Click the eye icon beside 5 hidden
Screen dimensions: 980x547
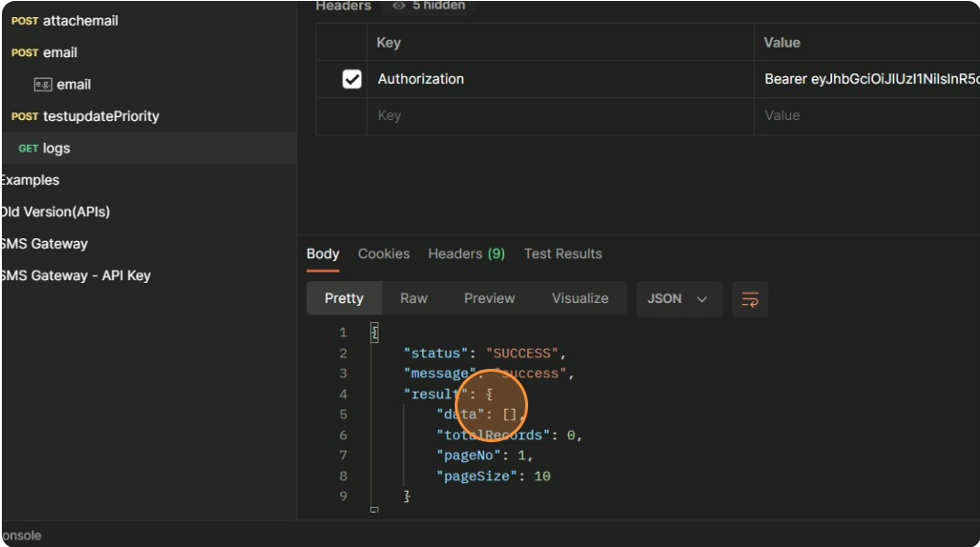coord(399,6)
